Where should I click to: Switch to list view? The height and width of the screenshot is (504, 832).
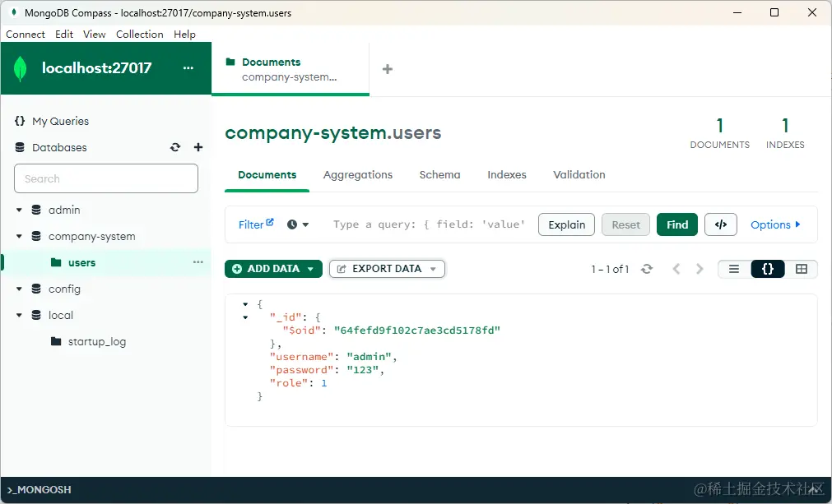734,269
